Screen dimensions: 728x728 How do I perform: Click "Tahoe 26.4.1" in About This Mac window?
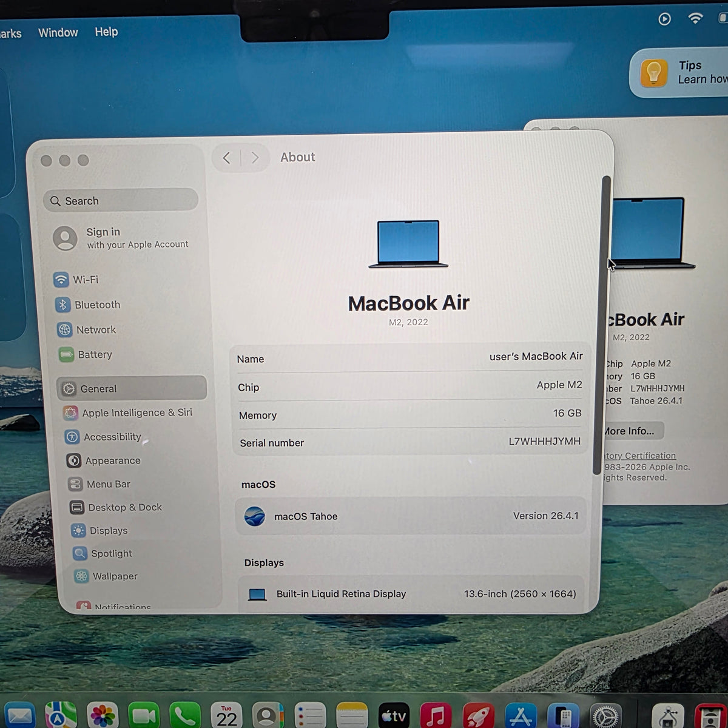click(x=656, y=400)
